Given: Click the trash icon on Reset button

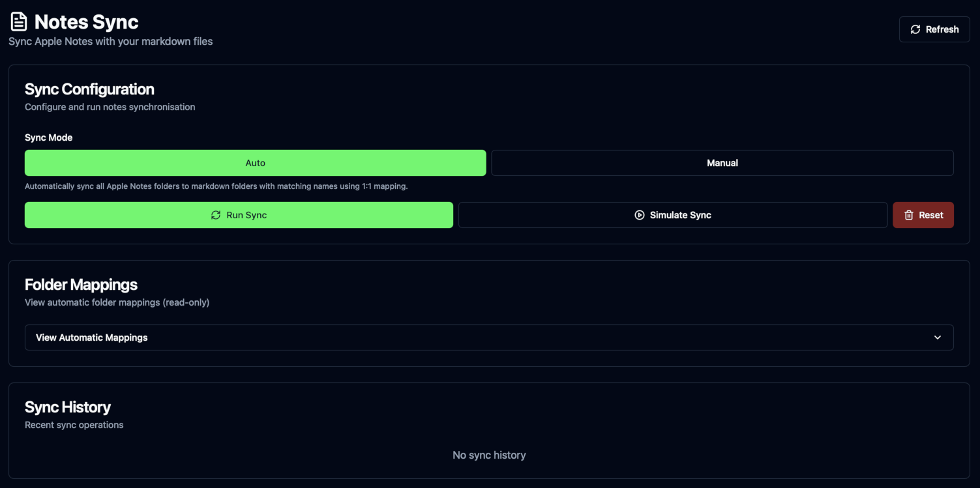Looking at the screenshot, I should coord(910,214).
